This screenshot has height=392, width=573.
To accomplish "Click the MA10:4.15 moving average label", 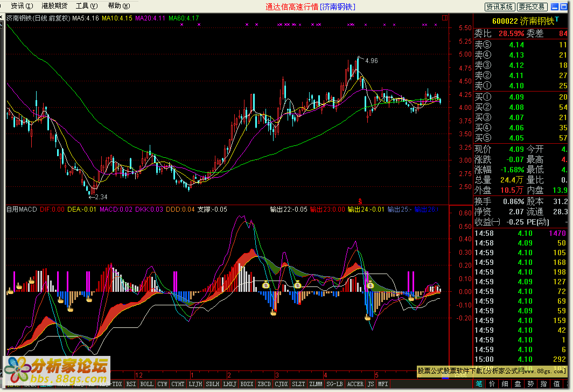I will [117, 18].
